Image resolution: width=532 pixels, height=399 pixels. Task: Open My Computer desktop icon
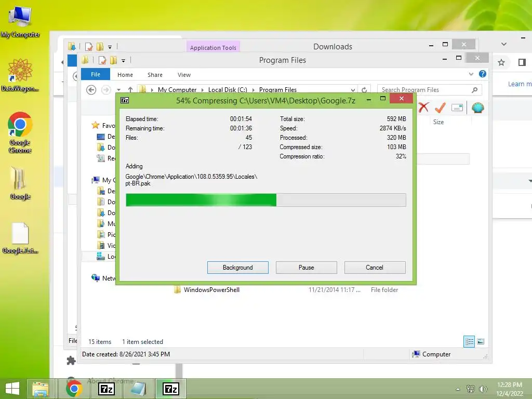(x=20, y=21)
